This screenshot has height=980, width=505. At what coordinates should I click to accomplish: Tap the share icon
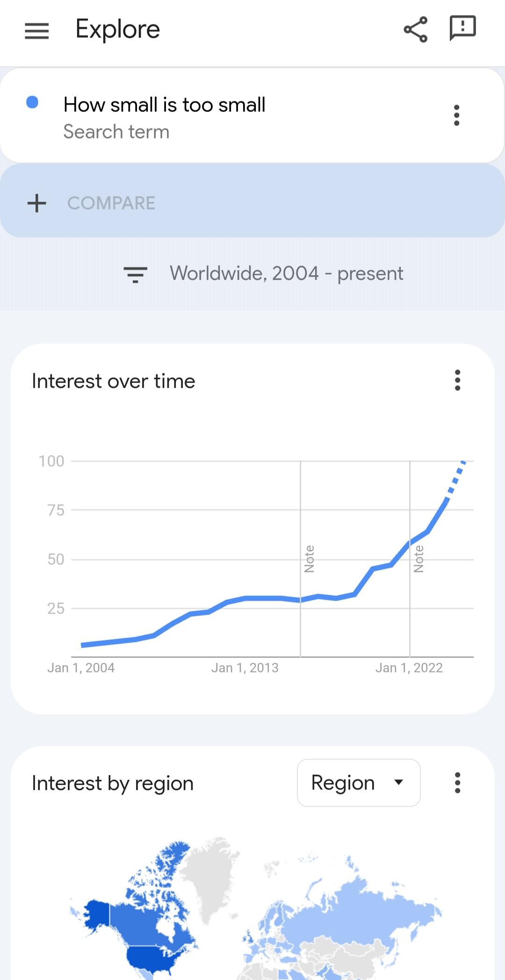[x=416, y=29]
